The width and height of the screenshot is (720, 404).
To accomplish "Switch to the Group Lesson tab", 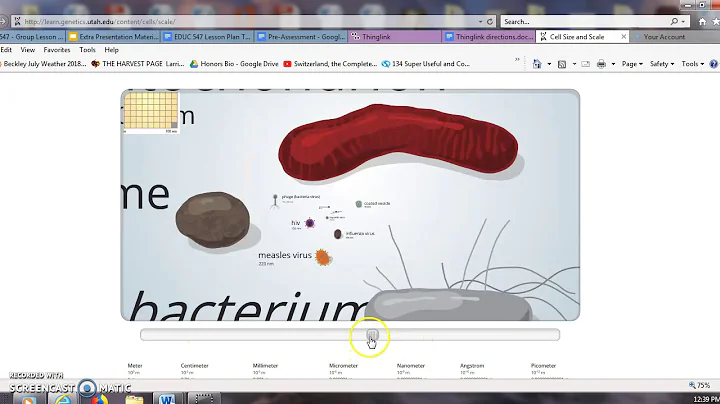I will pyautogui.click(x=32, y=37).
